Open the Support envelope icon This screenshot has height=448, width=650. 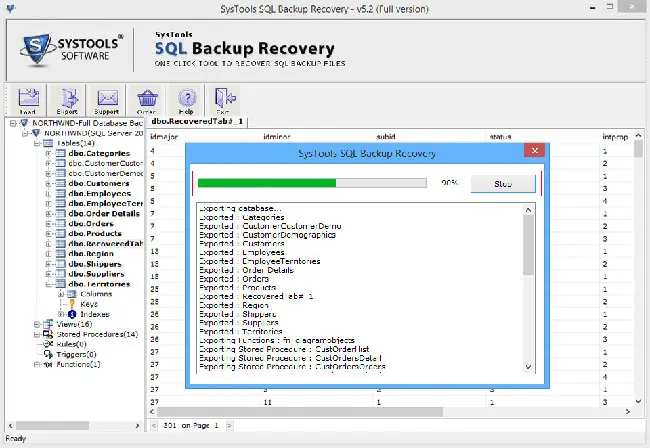pos(107,100)
